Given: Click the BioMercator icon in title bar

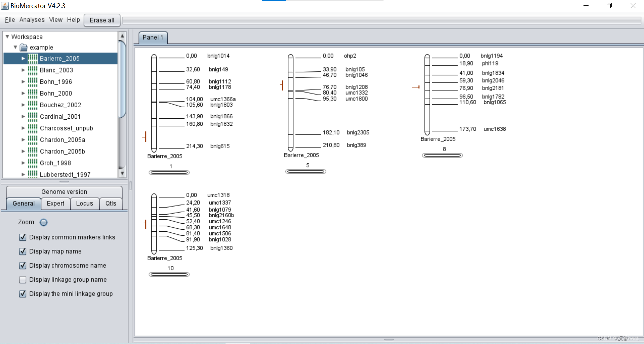Looking at the screenshot, I should tap(5, 6).
